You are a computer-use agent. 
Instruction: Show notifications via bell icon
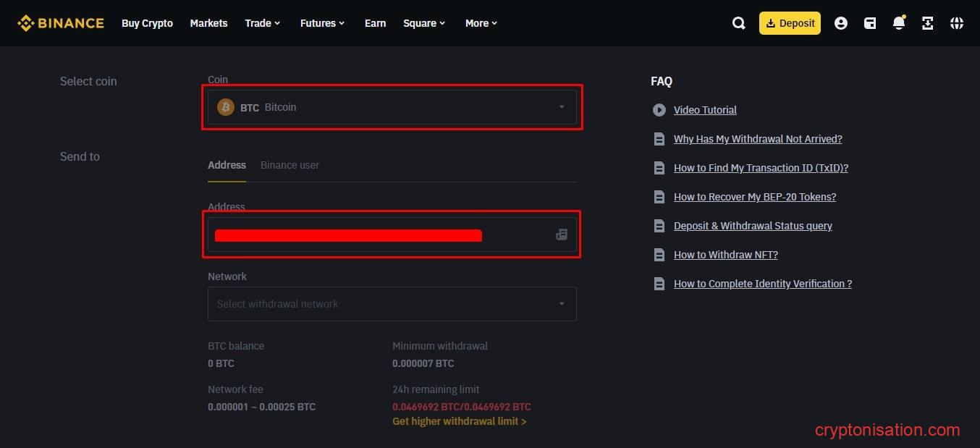pyautogui.click(x=898, y=23)
